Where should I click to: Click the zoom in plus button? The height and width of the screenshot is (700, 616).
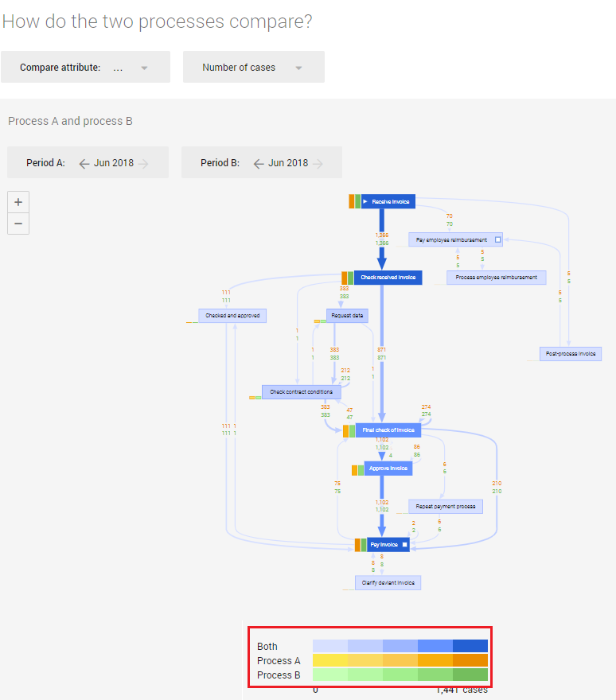point(18,202)
